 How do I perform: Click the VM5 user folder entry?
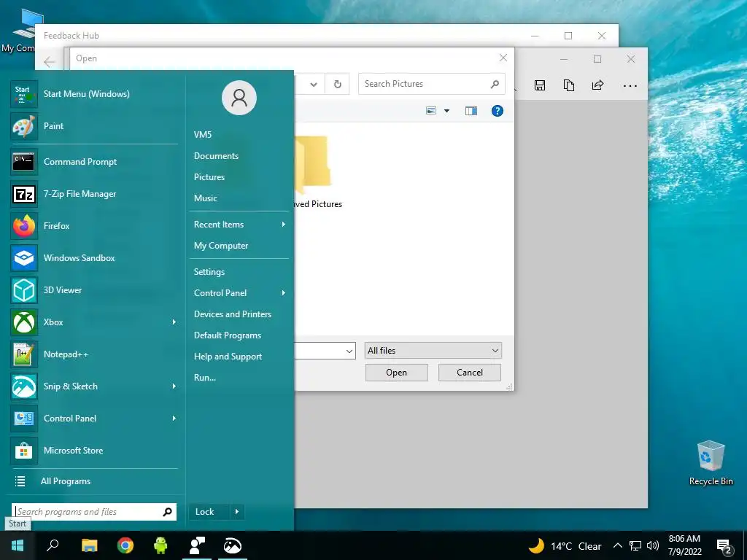point(203,135)
